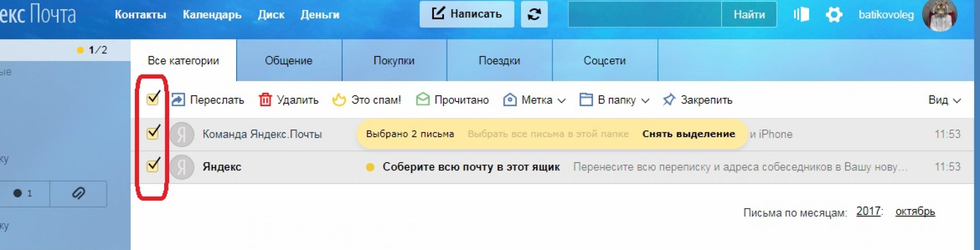The width and height of the screenshot is (980, 250).
Task: Switch to the Все категории tab
Action: pos(183,60)
